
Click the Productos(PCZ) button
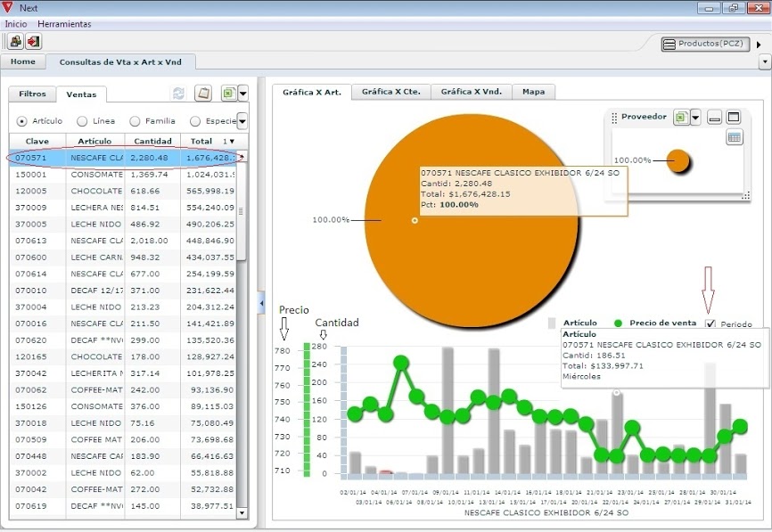tap(703, 43)
